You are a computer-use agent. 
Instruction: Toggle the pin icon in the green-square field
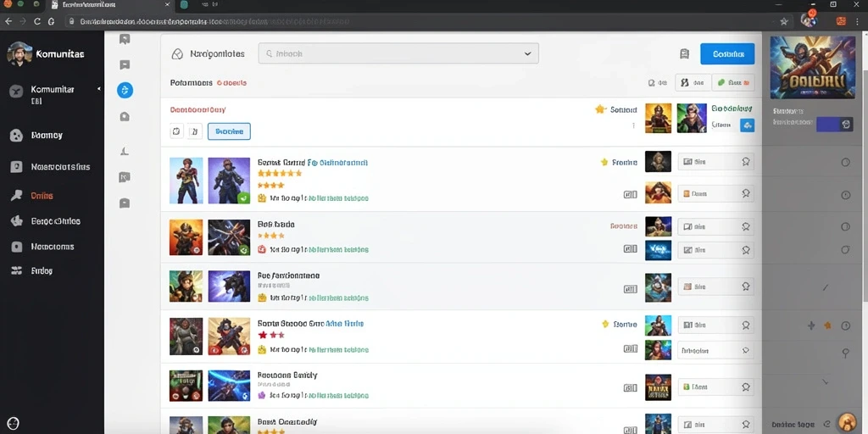pos(746,387)
